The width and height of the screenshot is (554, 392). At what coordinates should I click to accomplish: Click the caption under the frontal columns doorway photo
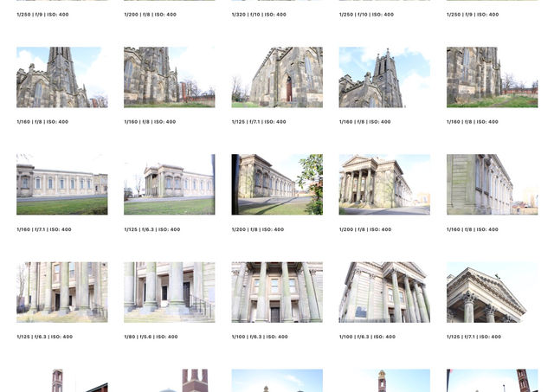pyautogui.click(x=260, y=337)
